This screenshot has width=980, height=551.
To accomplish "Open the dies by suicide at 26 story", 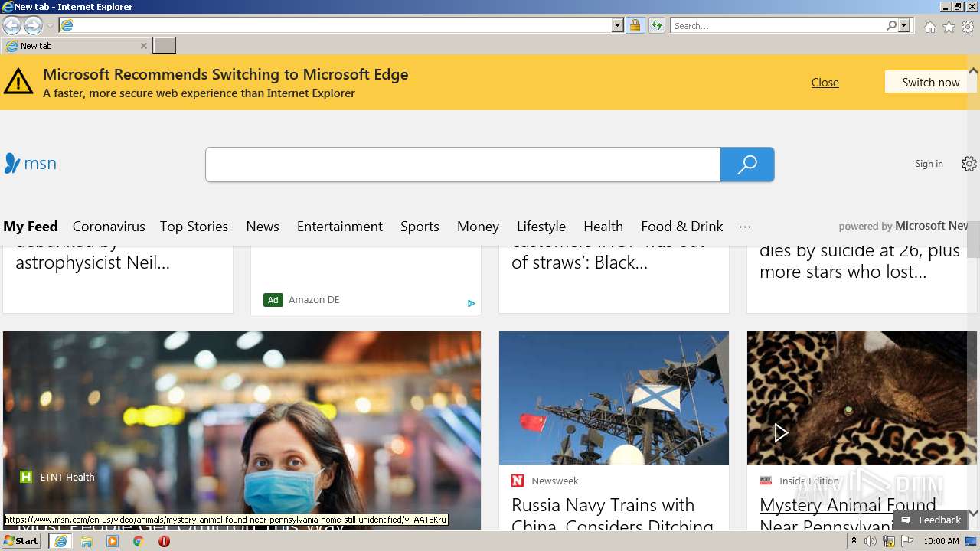I will click(x=859, y=261).
